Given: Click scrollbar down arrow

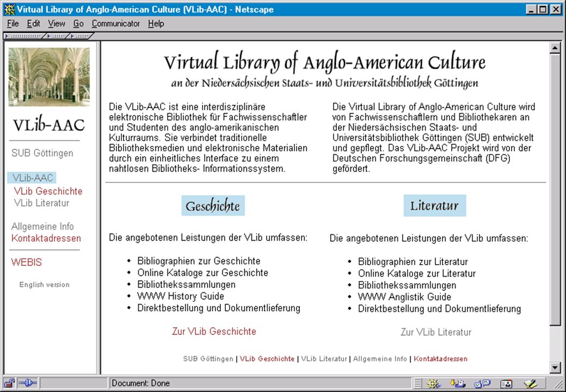Looking at the screenshot, I should [555, 367].
